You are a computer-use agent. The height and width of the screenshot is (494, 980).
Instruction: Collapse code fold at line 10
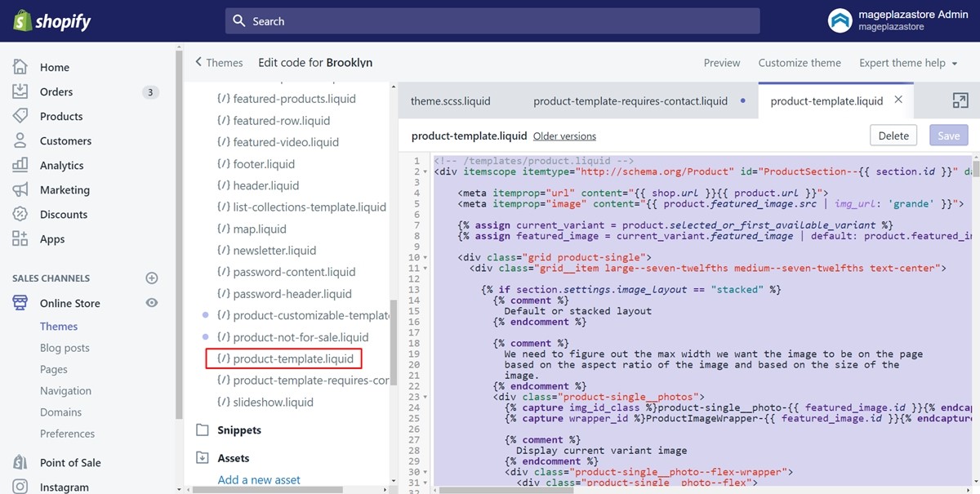click(x=425, y=258)
